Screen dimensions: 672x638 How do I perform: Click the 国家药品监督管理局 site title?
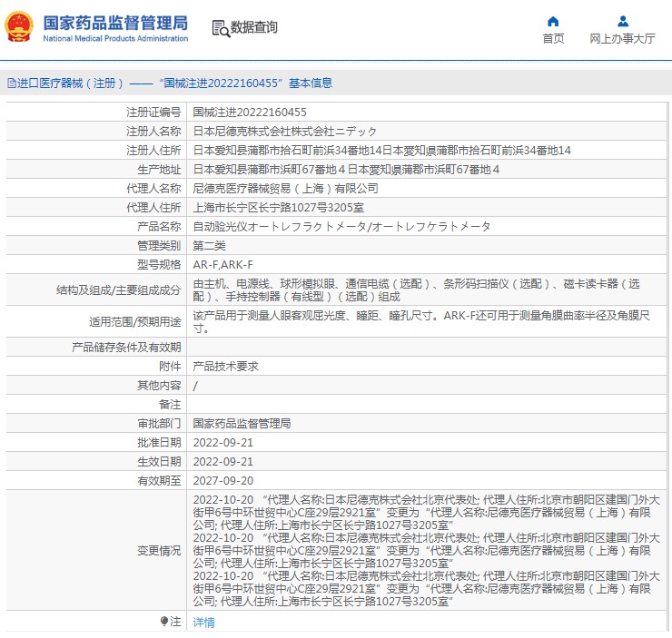(x=115, y=23)
